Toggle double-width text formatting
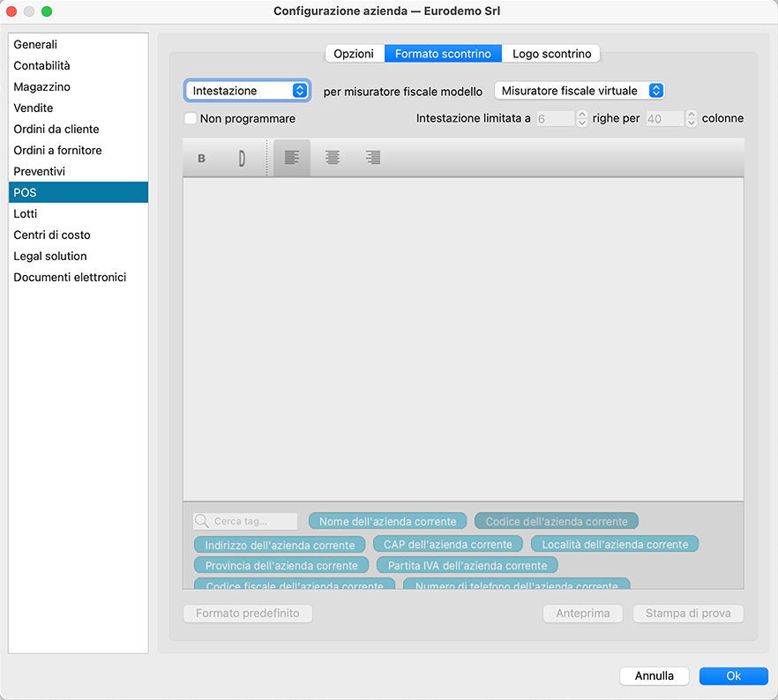The height and width of the screenshot is (700, 778). (x=242, y=159)
